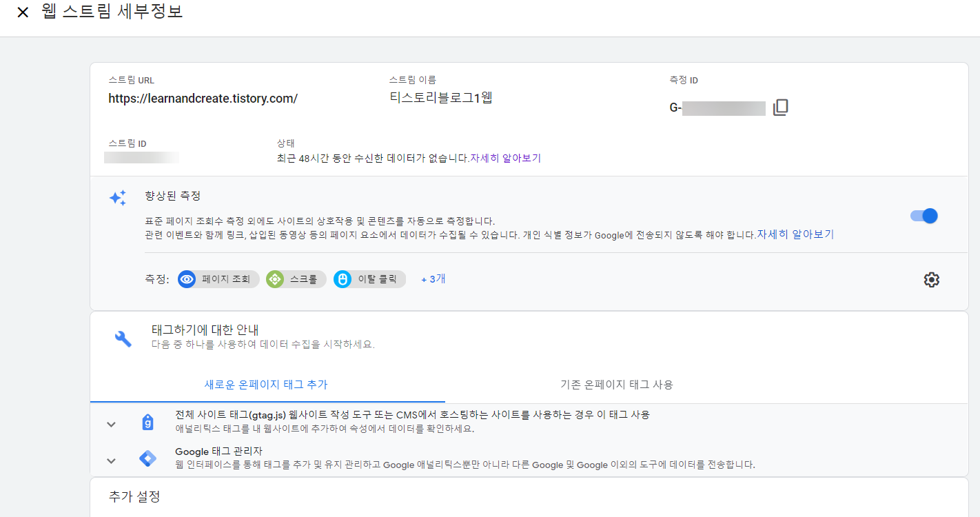This screenshot has width=980, height=517.
Task: Expand the 전체 사이트 태그(gtag.js) row chevron
Action: click(x=112, y=424)
